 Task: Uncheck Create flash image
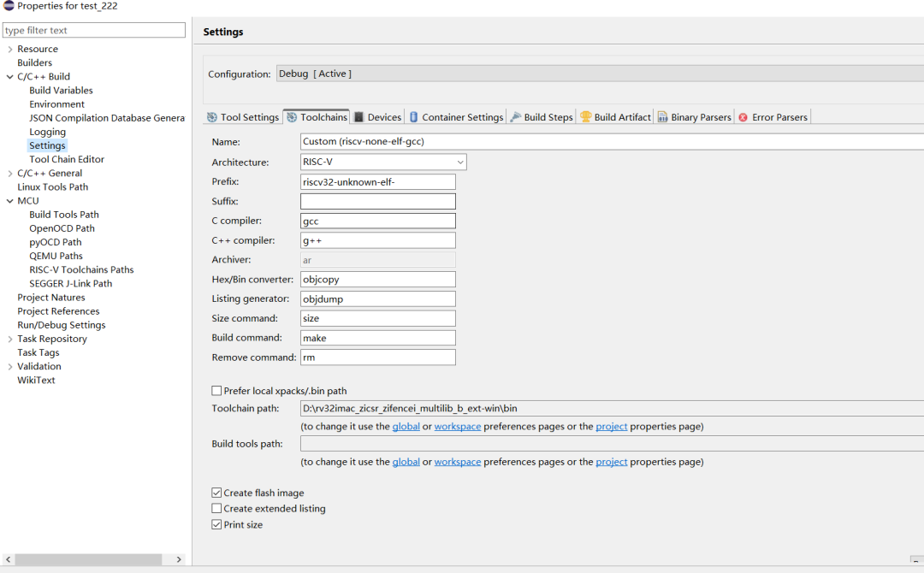pyautogui.click(x=216, y=493)
